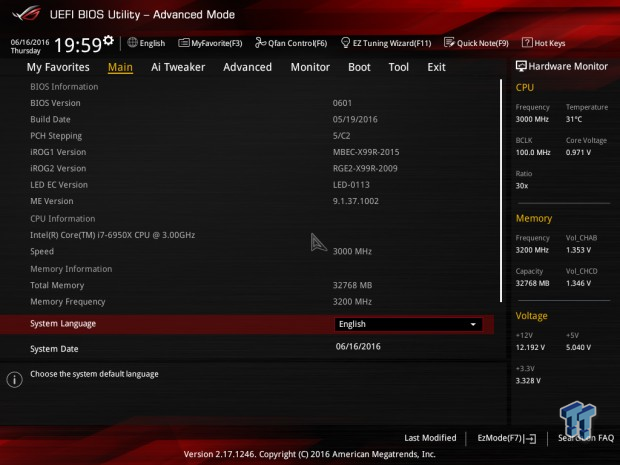620x465 pixels.
Task: Open the Boot tab
Action: pos(359,67)
